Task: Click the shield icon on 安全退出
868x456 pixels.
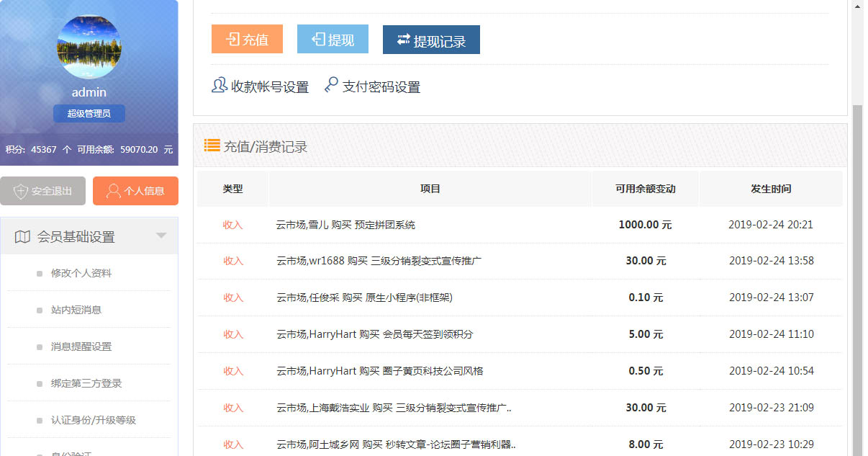Action: pos(21,192)
